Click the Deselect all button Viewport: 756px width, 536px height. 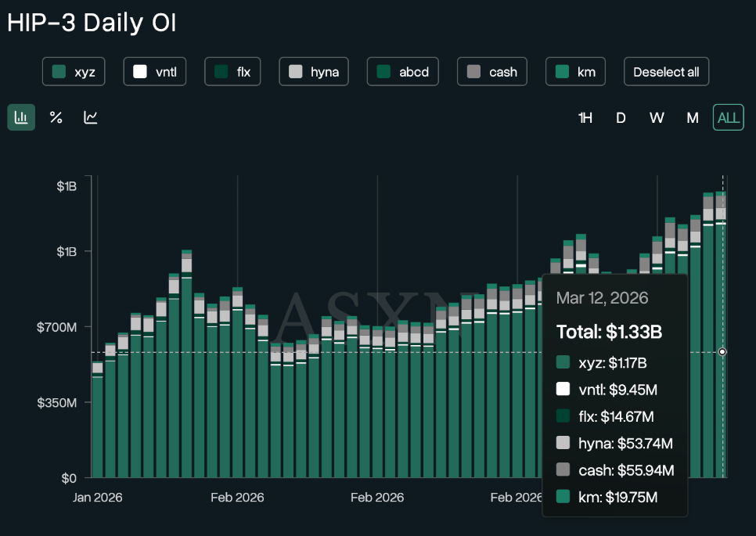[666, 72]
